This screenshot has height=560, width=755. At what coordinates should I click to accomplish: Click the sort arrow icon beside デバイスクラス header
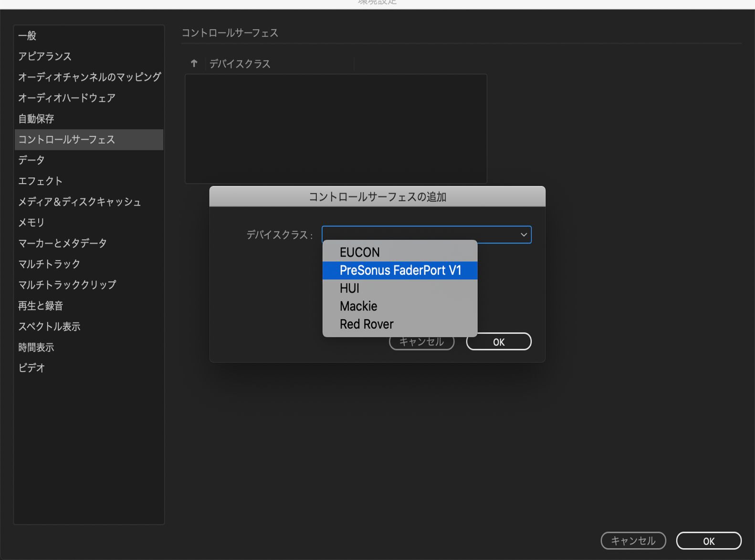194,63
